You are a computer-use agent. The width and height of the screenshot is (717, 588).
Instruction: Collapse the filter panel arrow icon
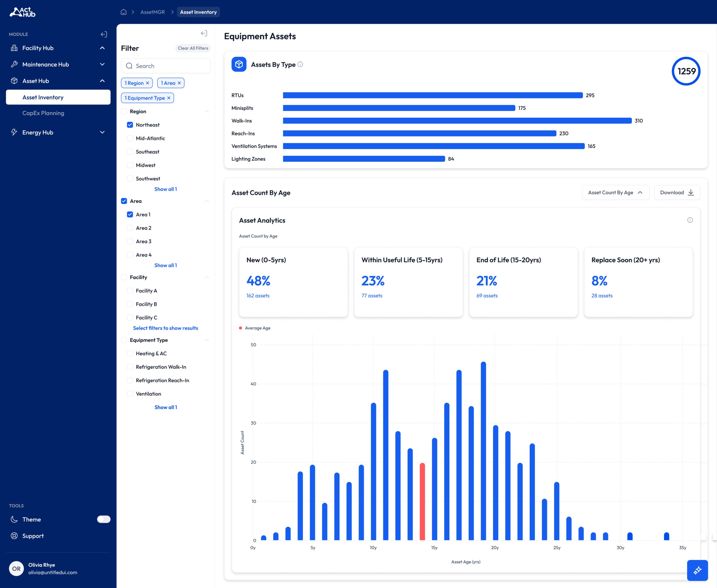[204, 33]
